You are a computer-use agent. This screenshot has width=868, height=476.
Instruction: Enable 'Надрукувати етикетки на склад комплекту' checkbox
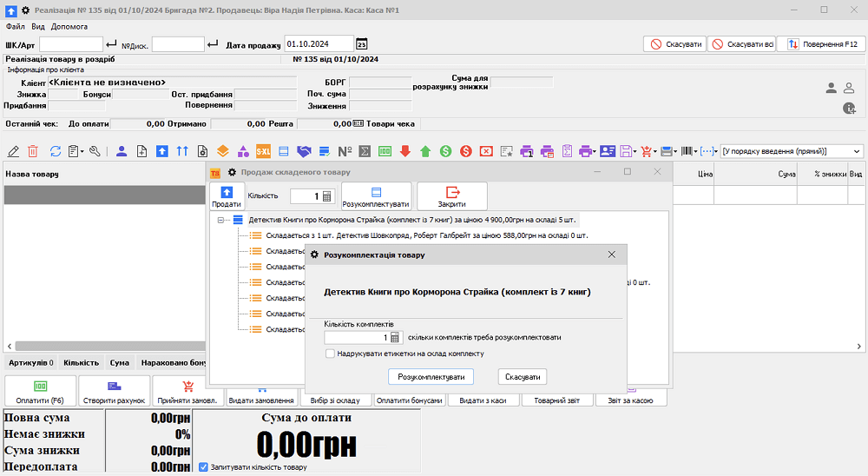[x=330, y=354]
